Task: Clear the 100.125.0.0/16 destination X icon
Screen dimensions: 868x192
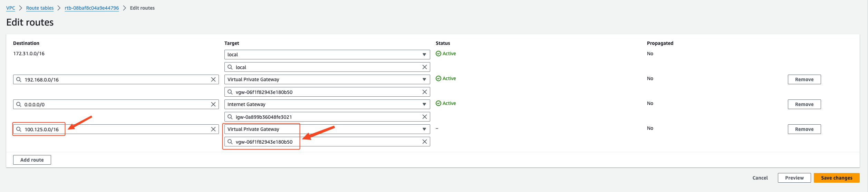Action: click(213, 129)
